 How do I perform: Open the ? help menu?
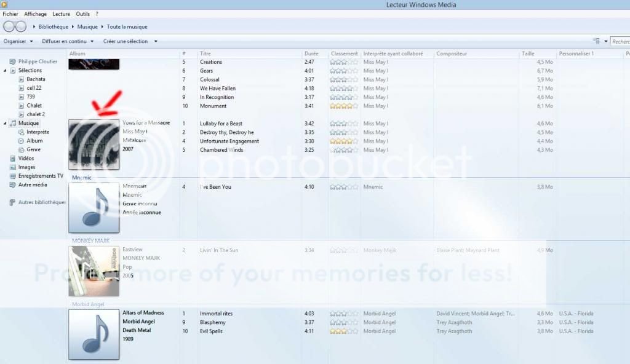point(97,14)
